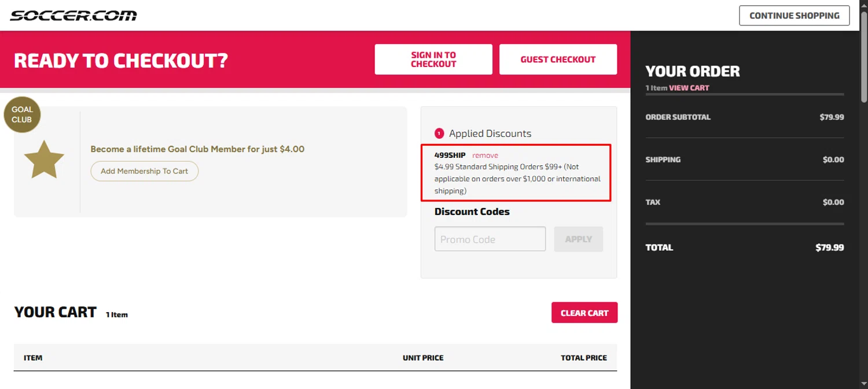Click the Tax $0.00 amount
Image resolution: width=868 pixels, height=389 pixels.
pos(833,202)
